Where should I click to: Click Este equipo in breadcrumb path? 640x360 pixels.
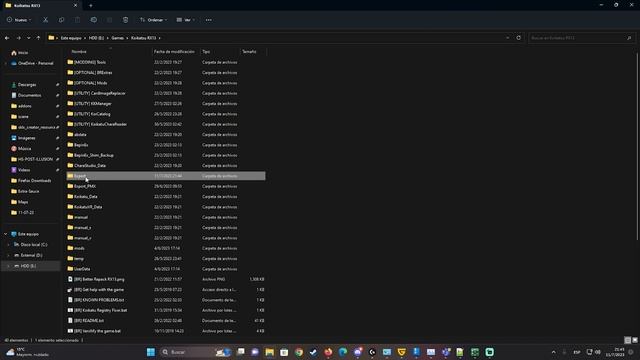(x=71, y=38)
